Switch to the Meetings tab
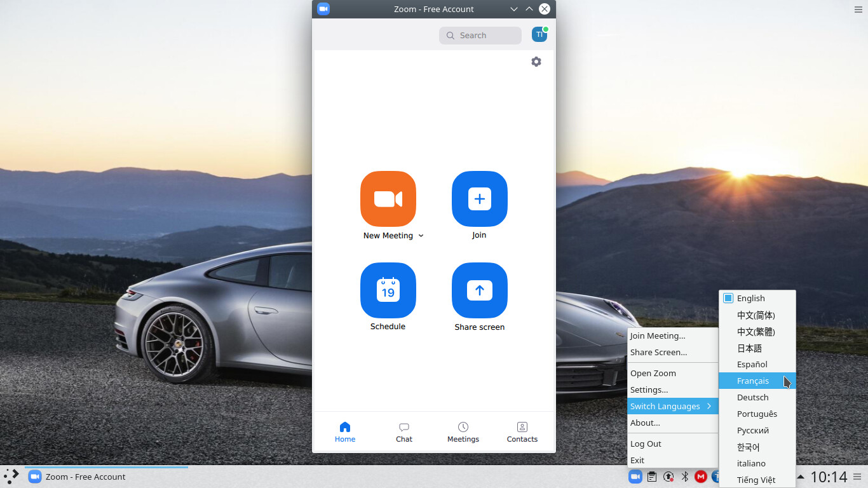This screenshot has height=488, width=868. pos(463,432)
